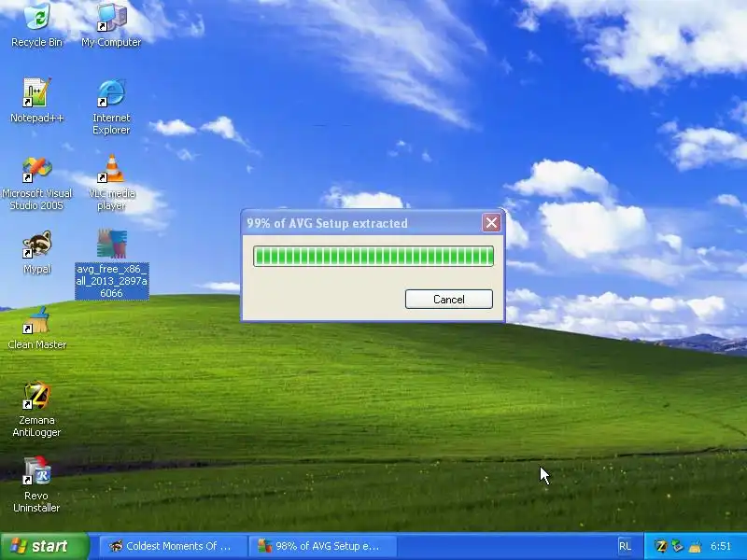Click the RL language bar indicator
Screen dimensions: 747x560
tap(625, 546)
